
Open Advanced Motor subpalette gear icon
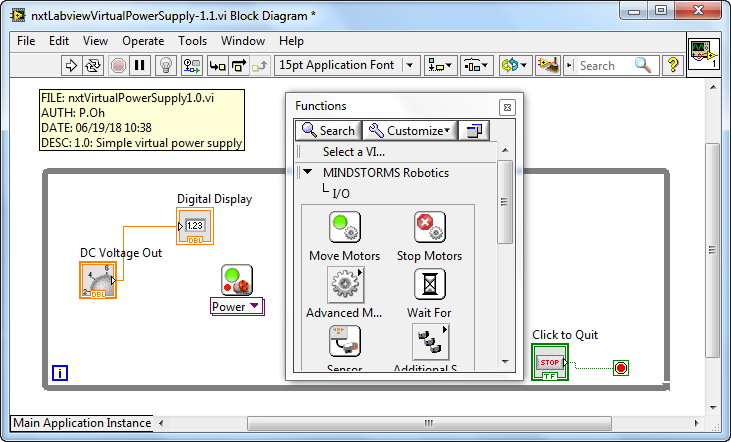[345, 284]
